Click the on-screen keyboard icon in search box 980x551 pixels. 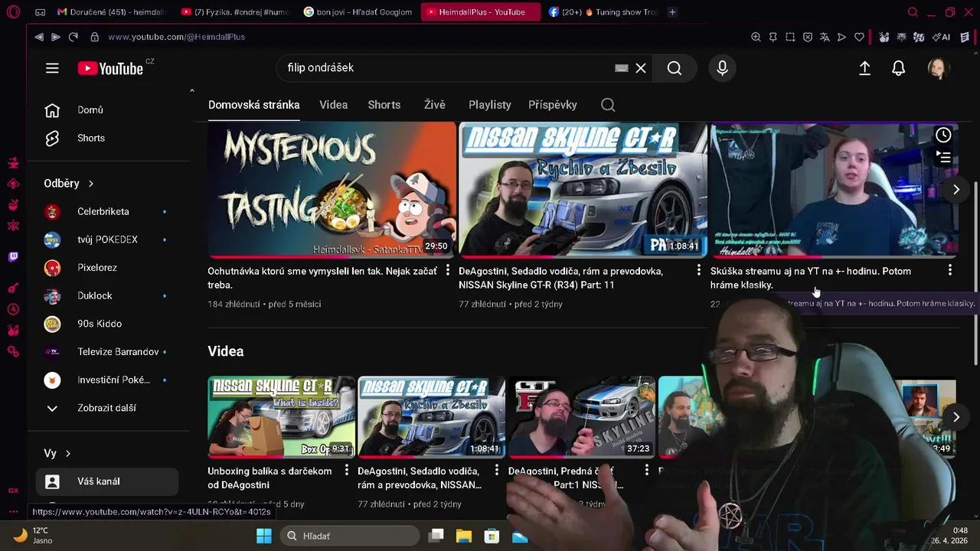point(622,68)
